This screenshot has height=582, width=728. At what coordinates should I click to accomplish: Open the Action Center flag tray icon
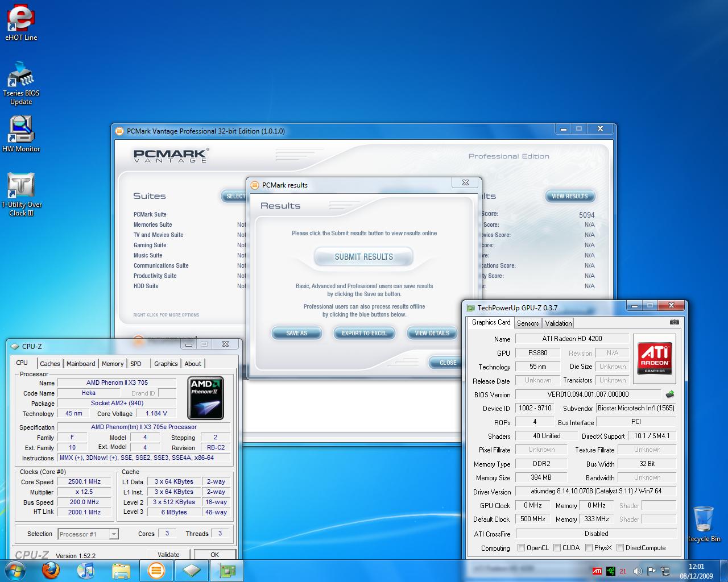coord(651,571)
